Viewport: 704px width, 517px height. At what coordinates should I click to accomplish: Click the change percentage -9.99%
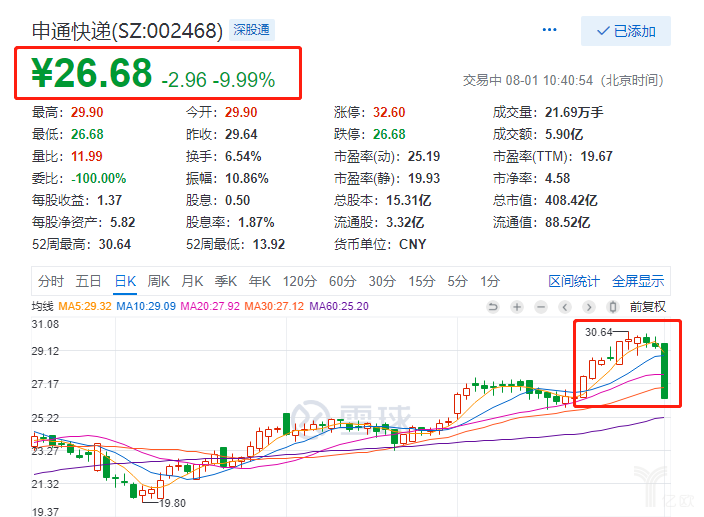coord(244,80)
